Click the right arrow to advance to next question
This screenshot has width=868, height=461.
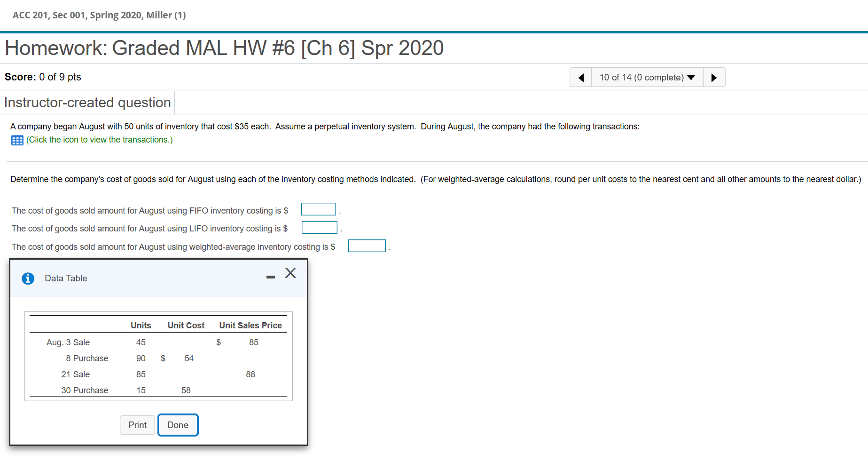(x=714, y=77)
